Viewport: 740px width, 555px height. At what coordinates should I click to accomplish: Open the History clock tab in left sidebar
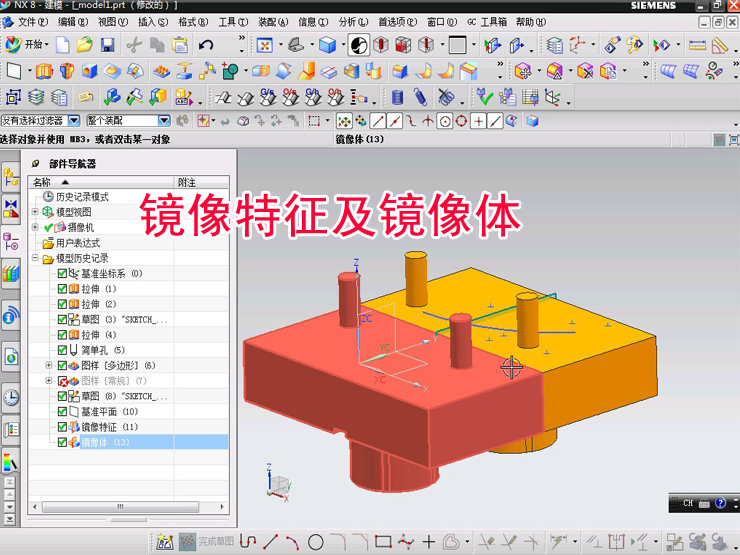click(x=11, y=397)
